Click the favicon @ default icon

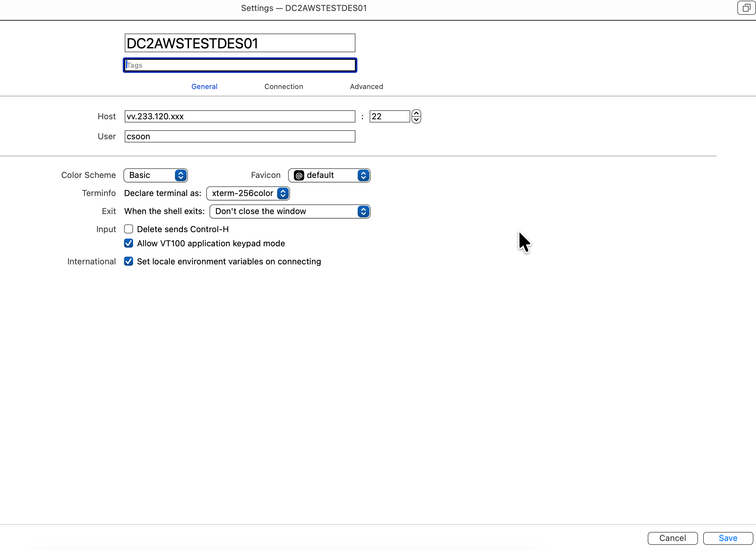coord(299,175)
